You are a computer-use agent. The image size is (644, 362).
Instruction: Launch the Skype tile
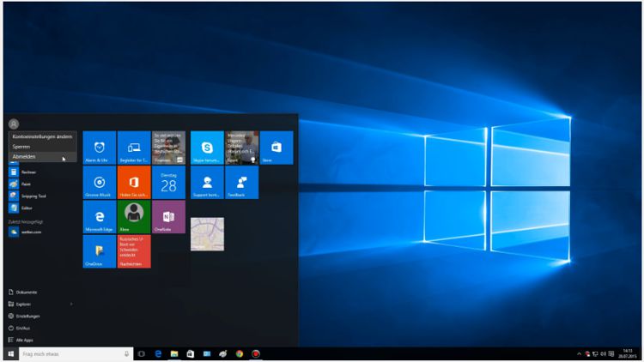pyautogui.click(x=207, y=148)
